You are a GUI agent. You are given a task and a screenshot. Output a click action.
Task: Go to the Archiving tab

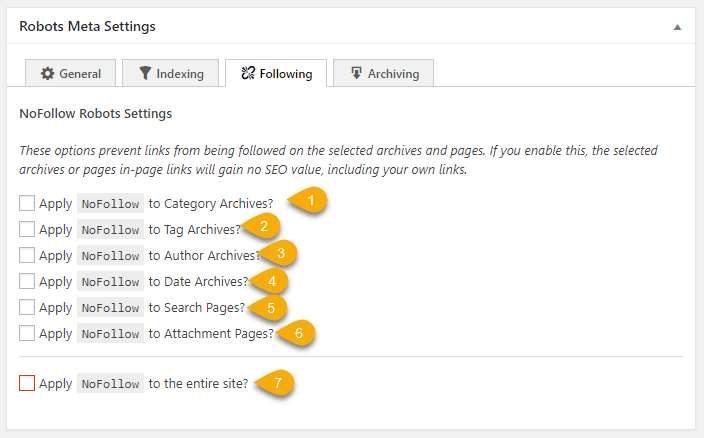pyautogui.click(x=384, y=74)
